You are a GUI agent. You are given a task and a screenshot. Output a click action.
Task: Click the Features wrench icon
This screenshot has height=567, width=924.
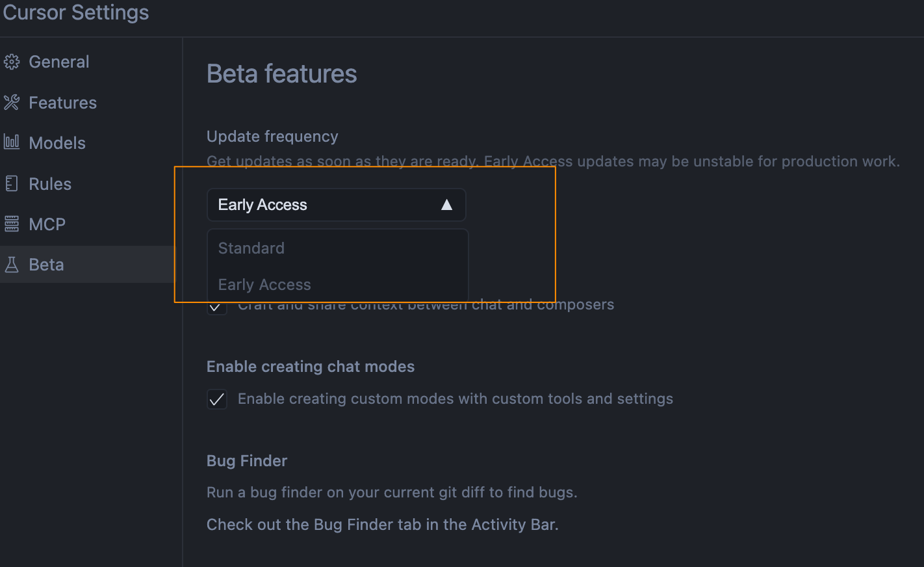coord(12,102)
